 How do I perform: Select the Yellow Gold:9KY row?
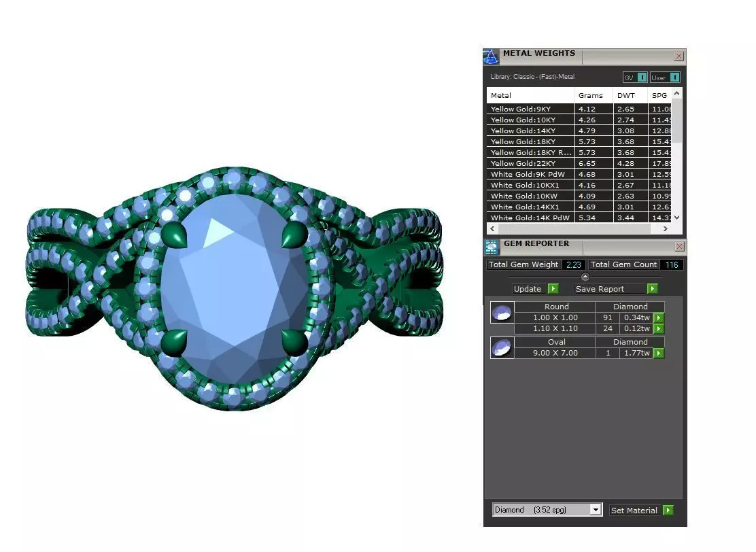click(579, 109)
